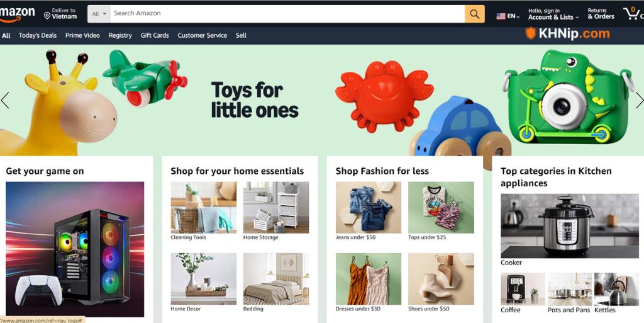The image size is (644, 323).
Task: Open Returns & Orders link
Action: pos(601,14)
